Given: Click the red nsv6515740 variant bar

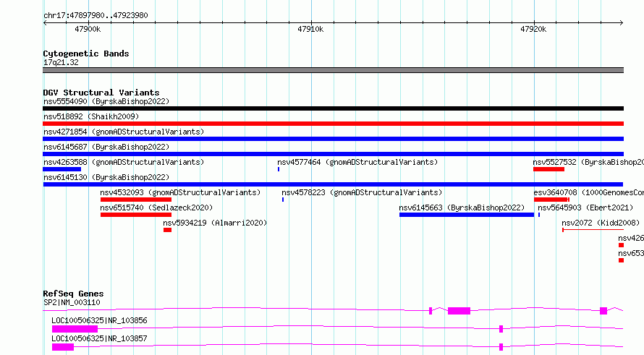Looking at the screenshot, I should point(136,215).
